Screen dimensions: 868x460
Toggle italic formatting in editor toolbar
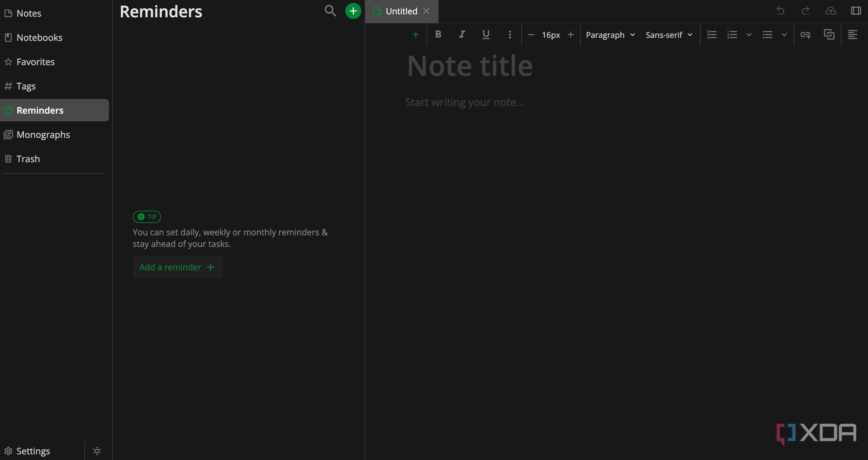462,34
